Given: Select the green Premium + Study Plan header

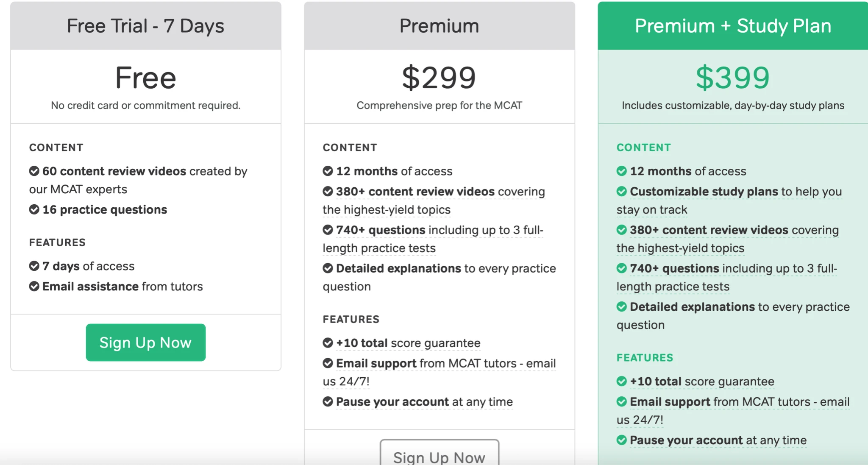Looking at the screenshot, I should [x=733, y=26].
